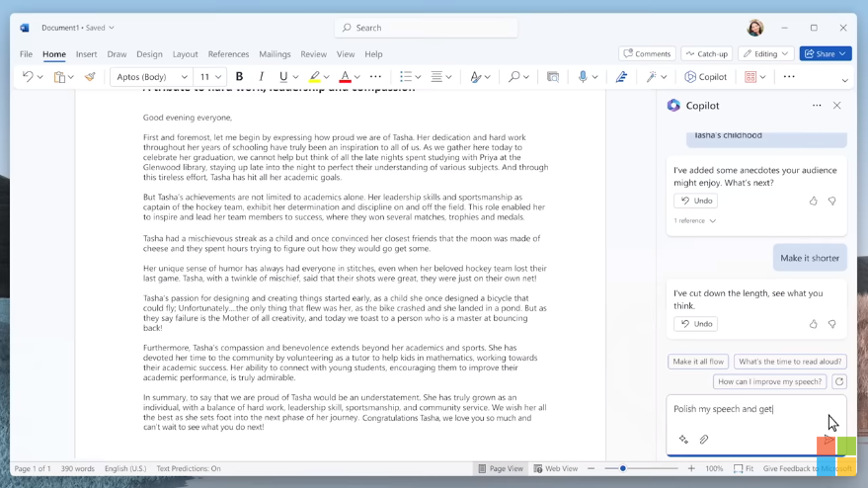Switch to the Mailings tab
Viewport: 868px width, 488px height.
pos(275,54)
